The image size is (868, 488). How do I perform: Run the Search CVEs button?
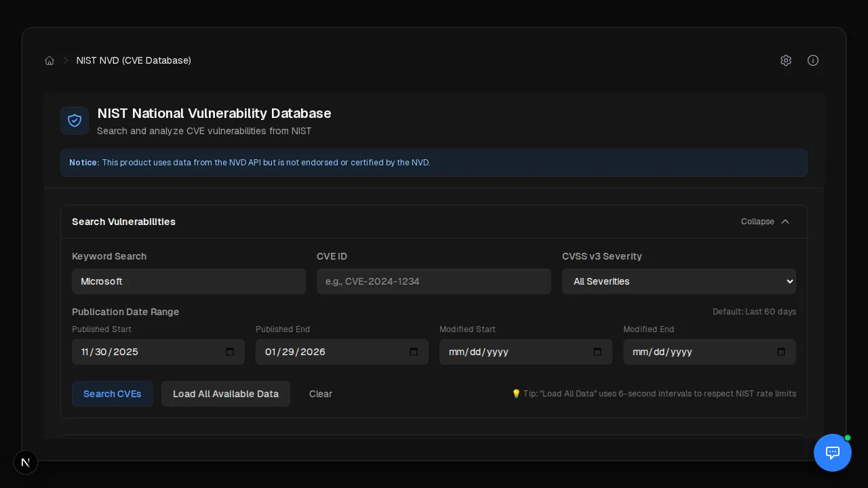[x=113, y=394]
